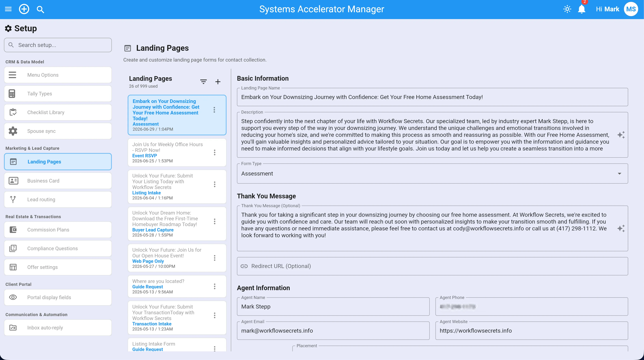Viewport: 644px width, 360px height.
Task: Click the Inbox auto-reply folder icon
Action: click(x=13, y=327)
